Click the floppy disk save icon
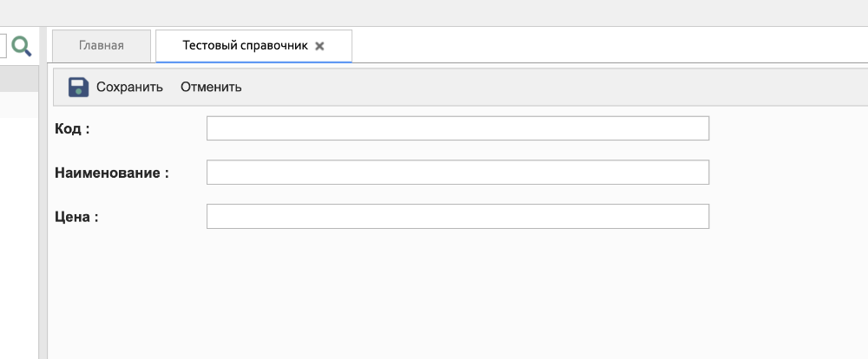The image size is (868, 359). [x=79, y=87]
